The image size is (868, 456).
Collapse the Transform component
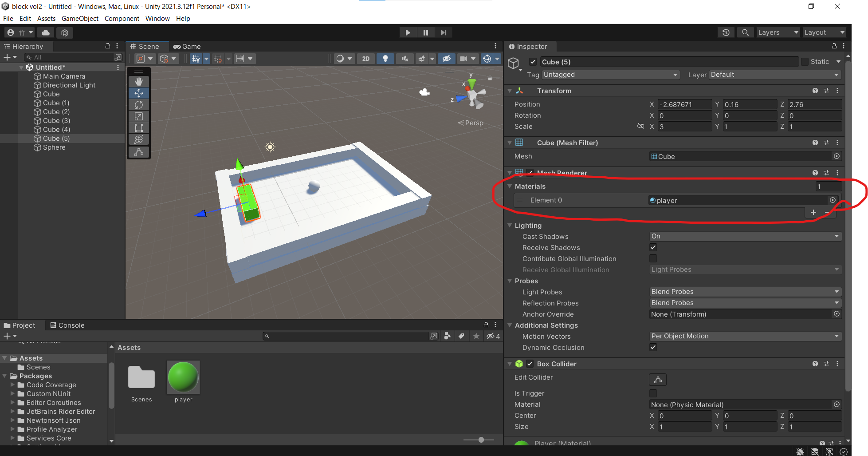click(510, 91)
